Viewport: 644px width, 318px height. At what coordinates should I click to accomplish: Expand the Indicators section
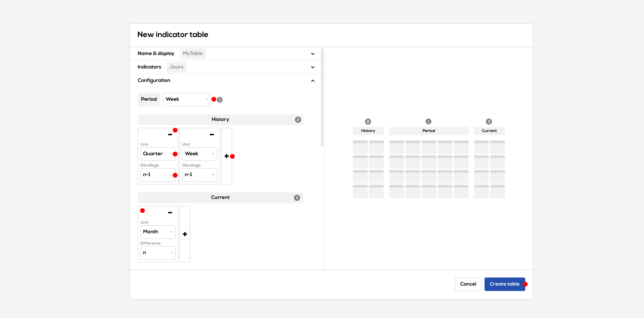click(x=313, y=67)
